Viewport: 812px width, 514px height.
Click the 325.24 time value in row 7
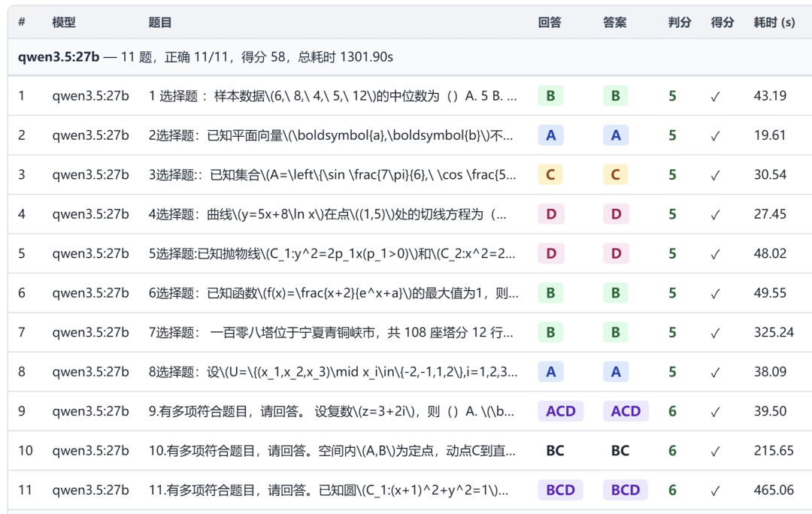tap(774, 332)
